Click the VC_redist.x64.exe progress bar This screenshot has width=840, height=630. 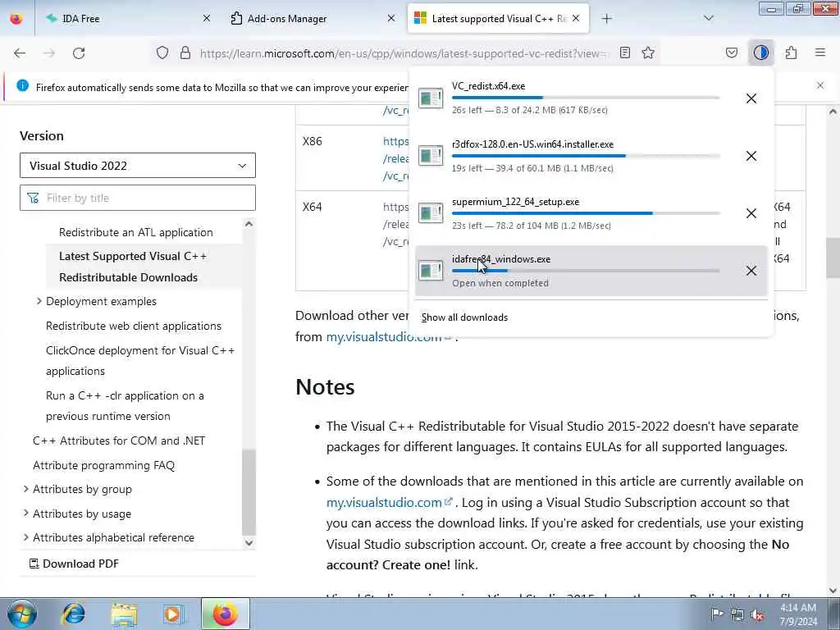(586, 98)
